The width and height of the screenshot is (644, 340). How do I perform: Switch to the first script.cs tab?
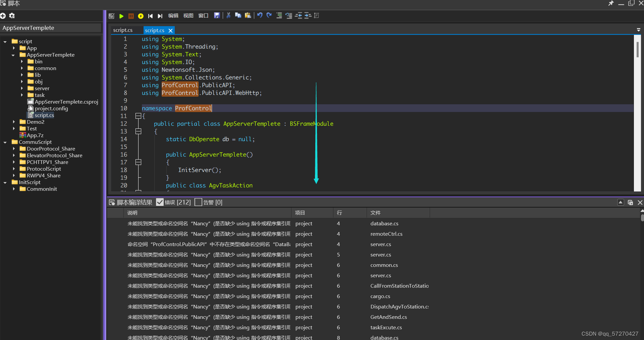click(123, 30)
